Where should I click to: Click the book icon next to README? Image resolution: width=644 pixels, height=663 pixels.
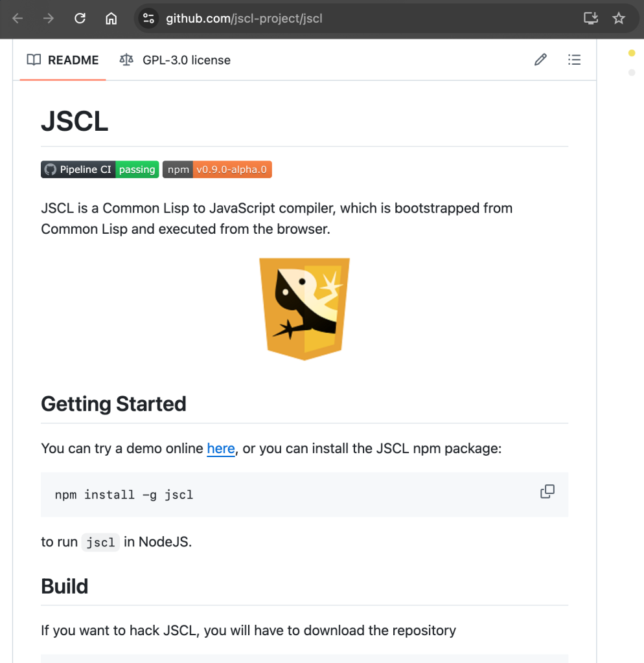point(33,60)
